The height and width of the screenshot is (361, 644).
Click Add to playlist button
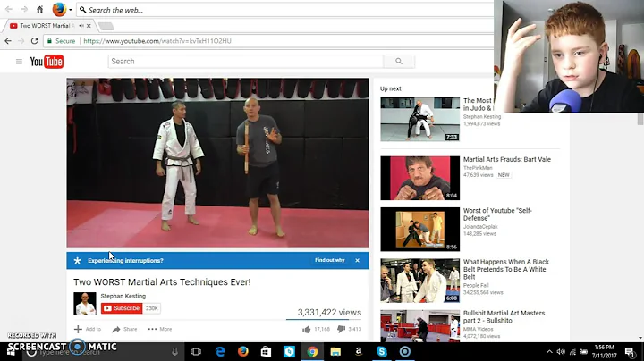tap(88, 329)
